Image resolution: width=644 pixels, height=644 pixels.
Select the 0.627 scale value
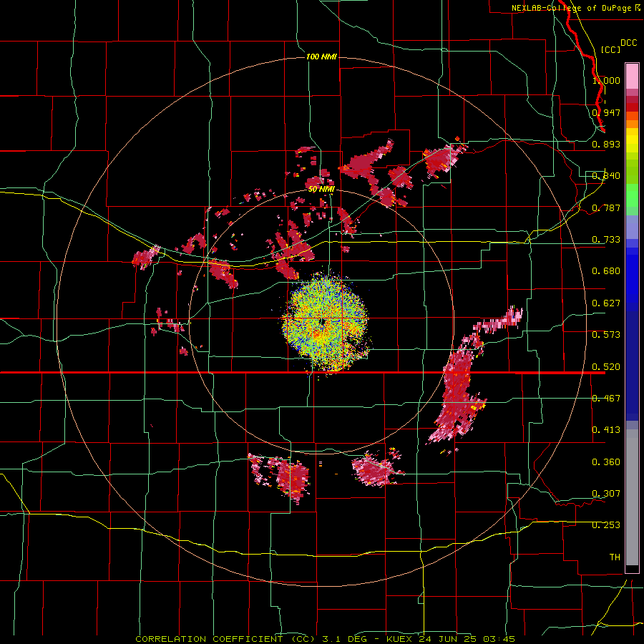606,303
